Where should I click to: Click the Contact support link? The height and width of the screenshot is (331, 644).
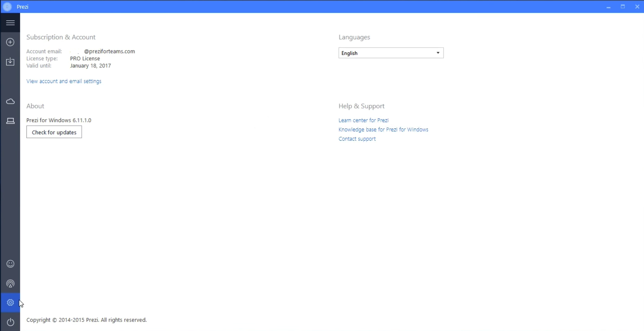coord(357,139)
